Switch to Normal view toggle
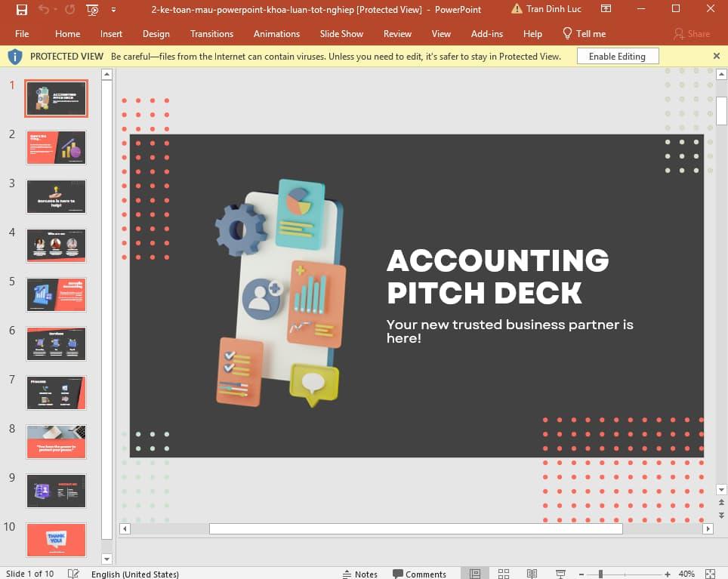This screenshot has height=579, width=728. pos(477,574)
